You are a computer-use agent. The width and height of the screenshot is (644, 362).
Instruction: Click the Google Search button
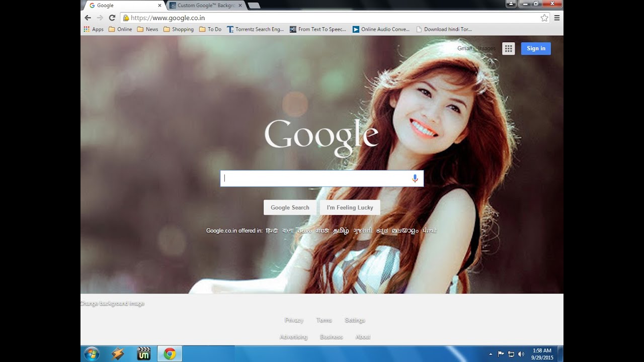point(290,208)
